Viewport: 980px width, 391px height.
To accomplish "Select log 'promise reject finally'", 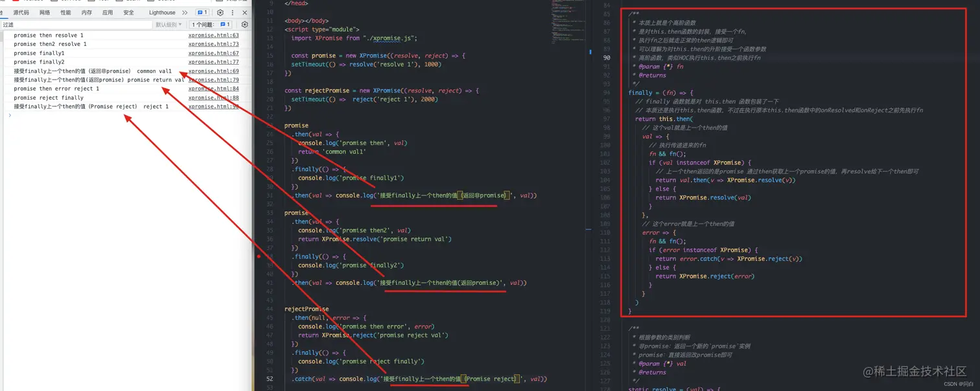I will [x=49, y=98].
